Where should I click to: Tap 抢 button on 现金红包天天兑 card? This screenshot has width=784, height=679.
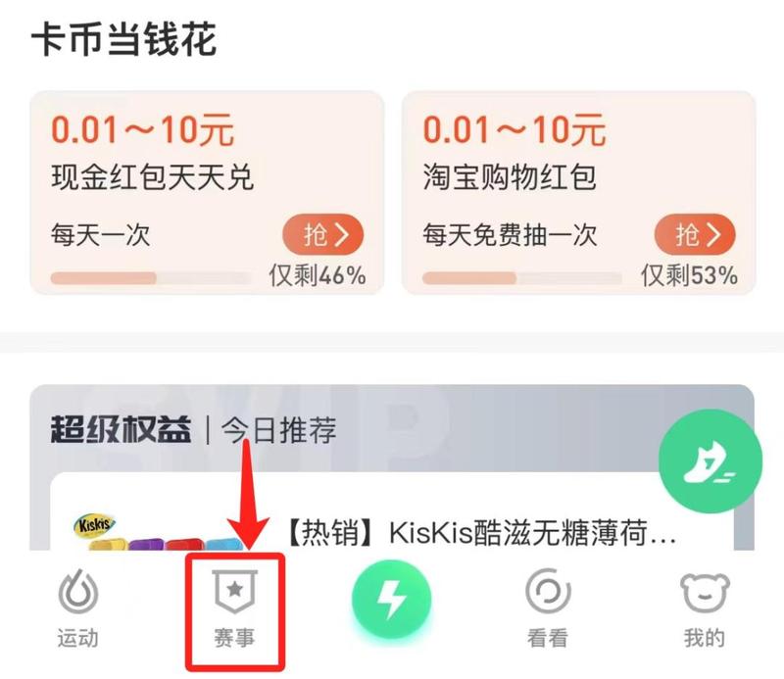click(x=323, y=234)
